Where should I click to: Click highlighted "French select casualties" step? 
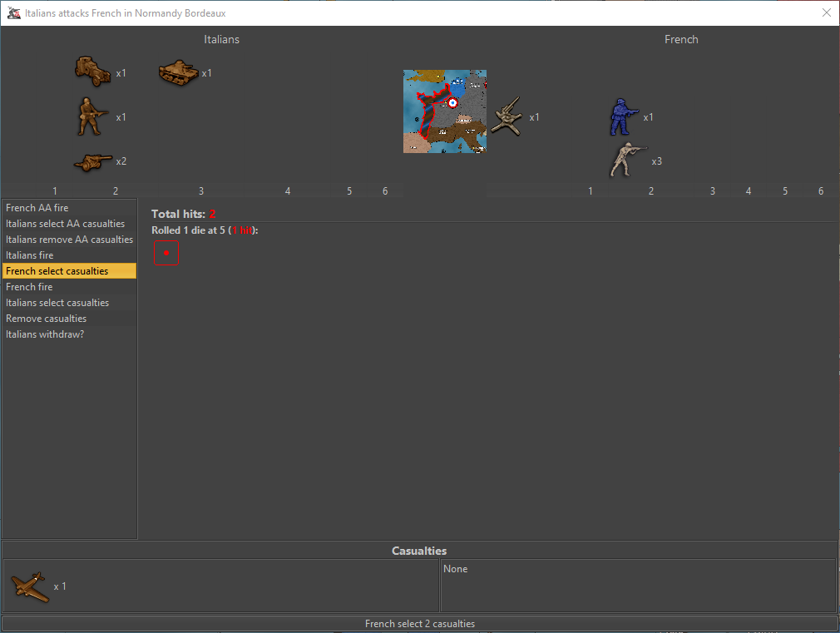(x=57, y=271)
